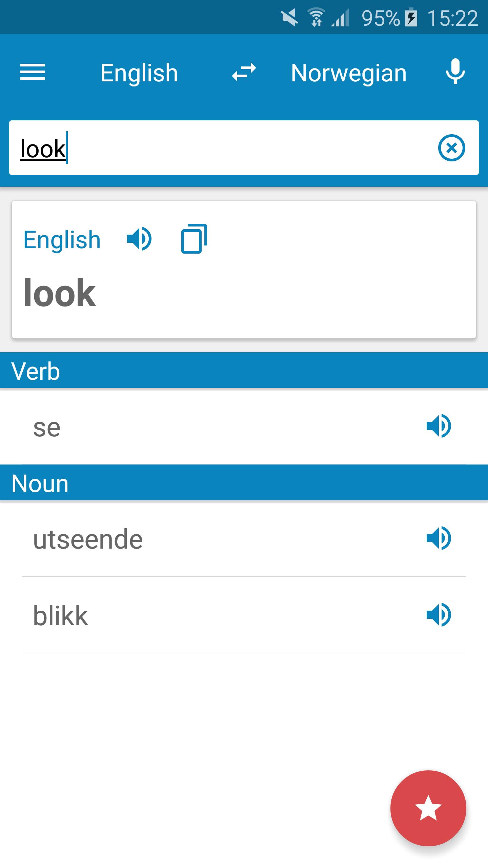Image resolution: width=488 pixels, height=868 pixels.
Task: Clear the search text field
Action: pyautogui.click(x=451, y=148)
